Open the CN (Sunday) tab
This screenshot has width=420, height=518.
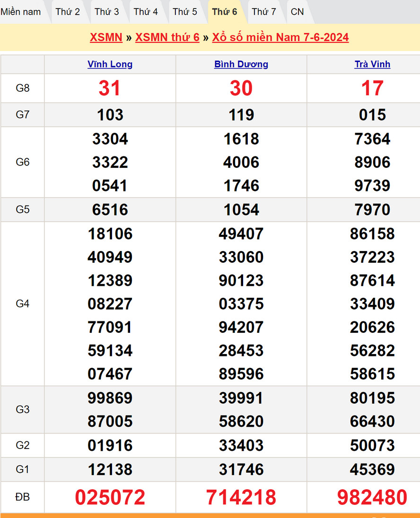coord(297,12)
